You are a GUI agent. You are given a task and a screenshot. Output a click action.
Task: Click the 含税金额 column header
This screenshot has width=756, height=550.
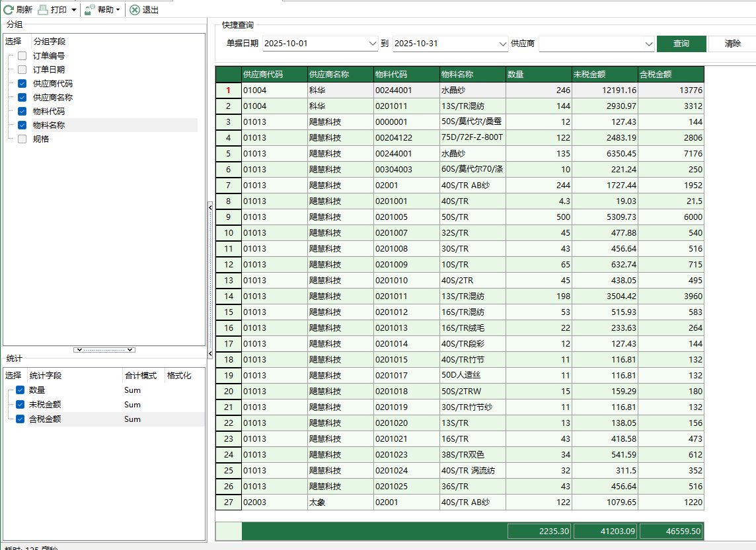coord(671,75)
